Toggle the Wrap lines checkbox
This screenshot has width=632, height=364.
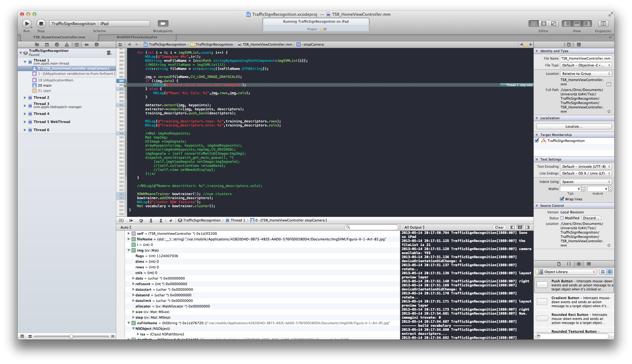point(562,199)
